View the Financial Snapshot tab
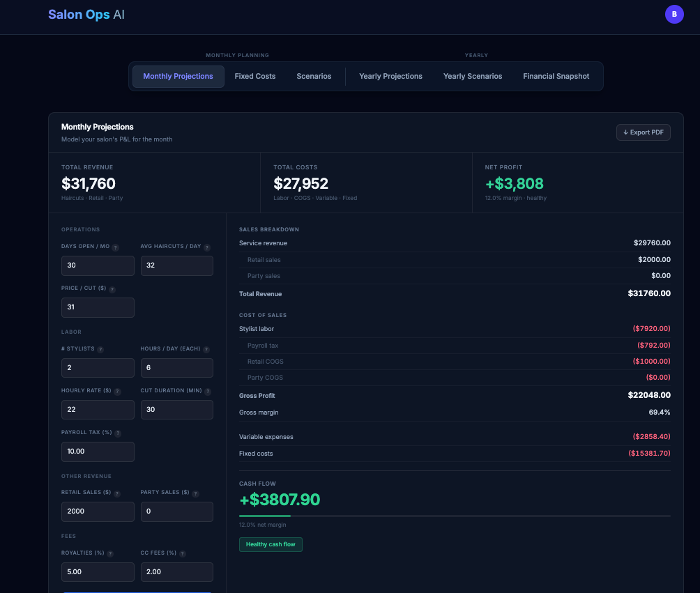The height and width of the screenshot is (593, 700). point(556,76)
